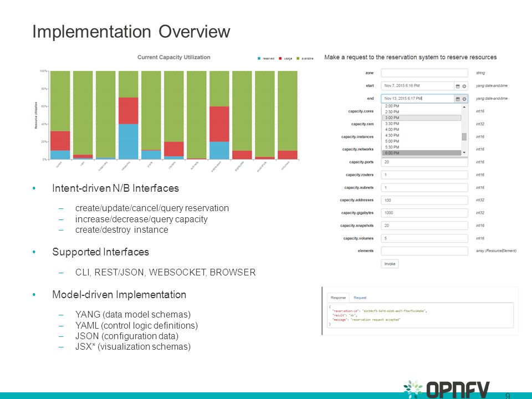Toggle the usage legend marker
Viewport: 532px width, 399px height.
pyautogui.click(x=281, y=58)
